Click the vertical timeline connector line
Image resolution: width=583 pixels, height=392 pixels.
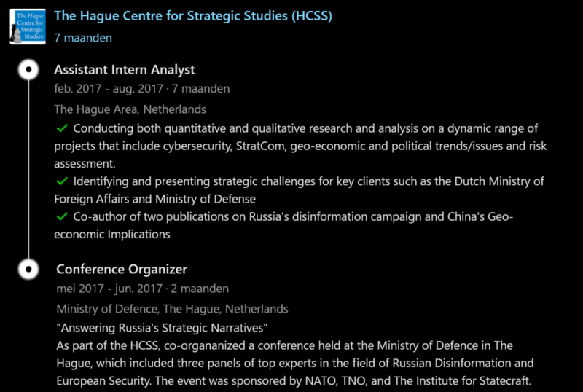[x=28, y=169]
